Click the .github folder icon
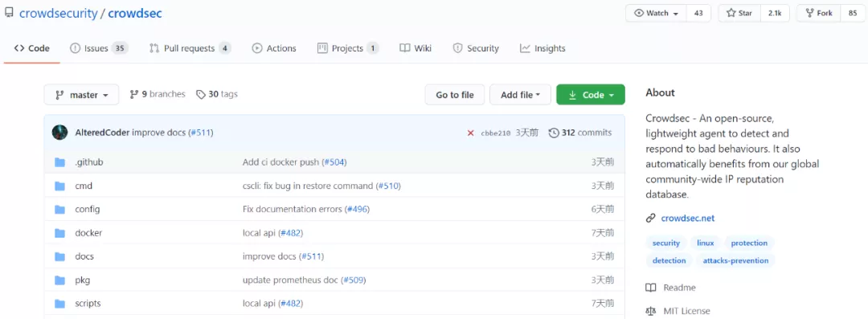 pos(59,162)
